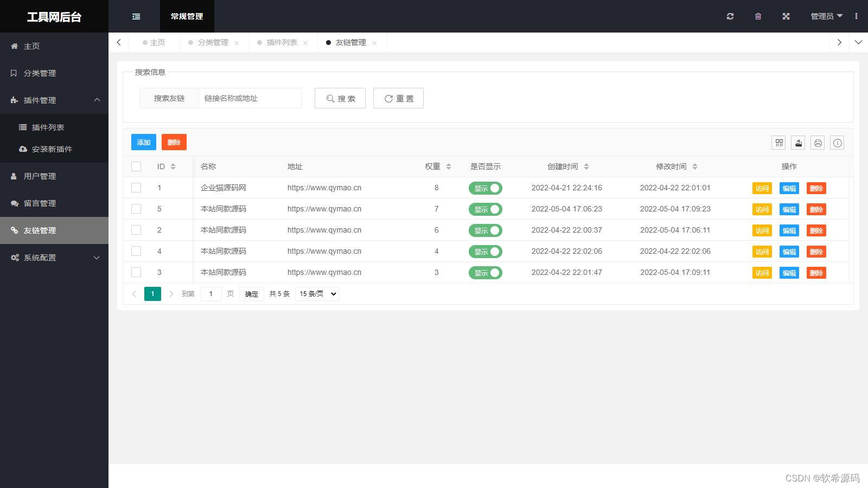Click 编辑 for the ID 5 row
This screenshot has height=488, width=868.
tap(789, 209)
